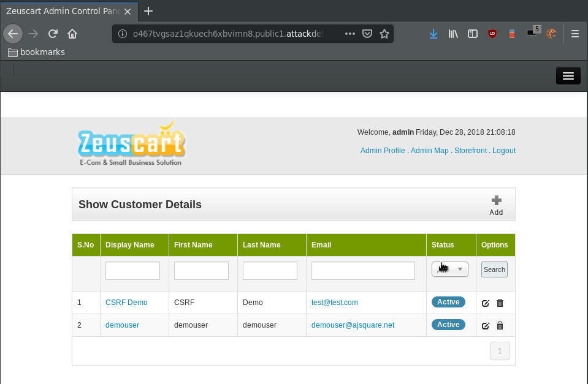
Task: Open the uBlock Origin extension
Action: tap(492, 34)
